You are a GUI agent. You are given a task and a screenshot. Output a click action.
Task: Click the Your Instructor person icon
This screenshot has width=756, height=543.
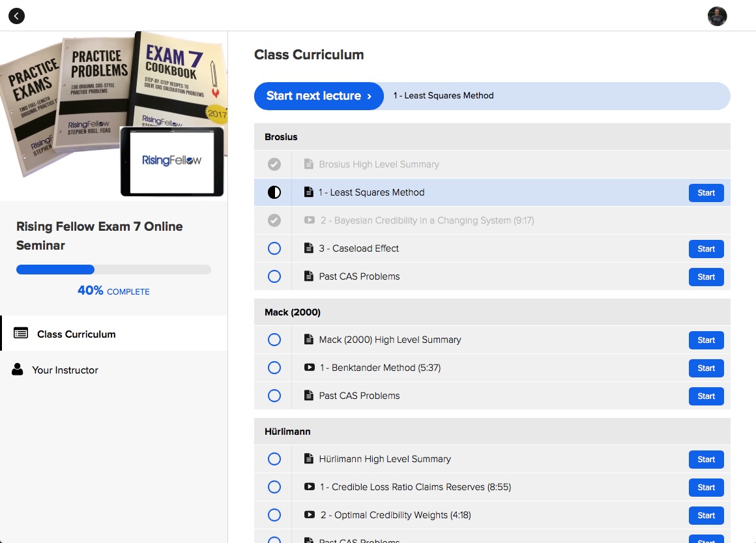click(18, 370)
